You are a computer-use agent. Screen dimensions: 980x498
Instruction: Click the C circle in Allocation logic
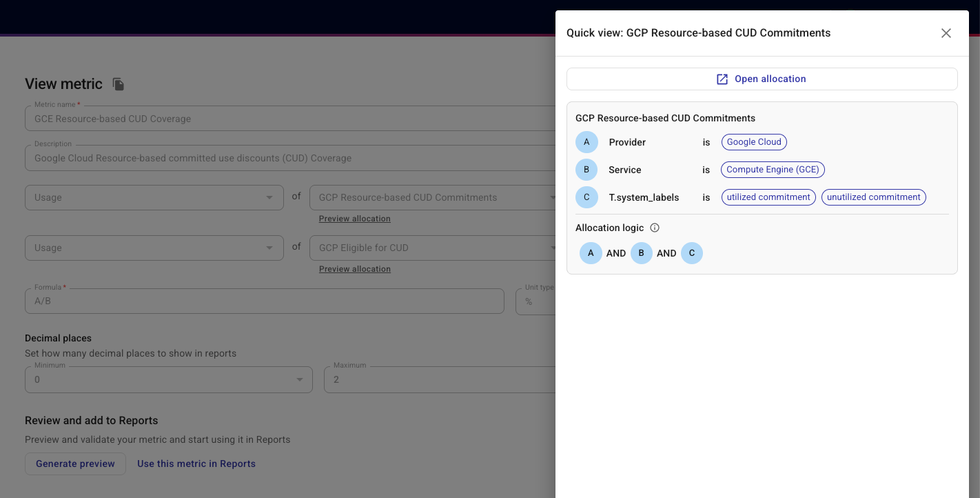tap(692, 253)
